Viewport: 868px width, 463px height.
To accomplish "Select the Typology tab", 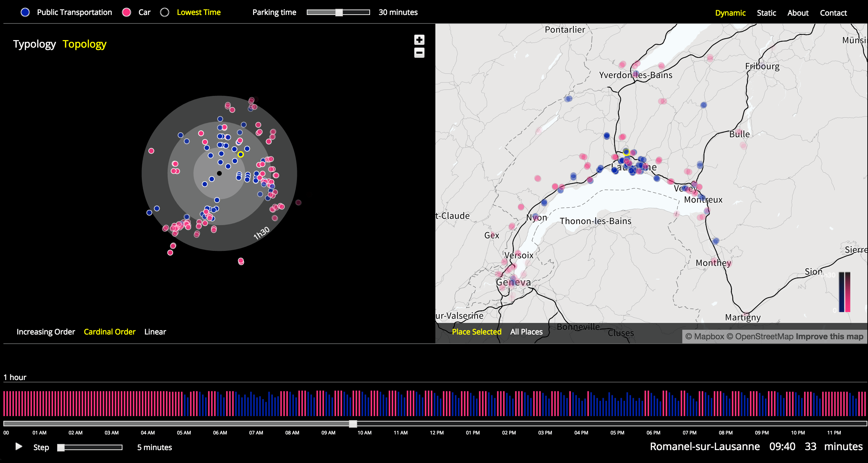I will 34,44.
